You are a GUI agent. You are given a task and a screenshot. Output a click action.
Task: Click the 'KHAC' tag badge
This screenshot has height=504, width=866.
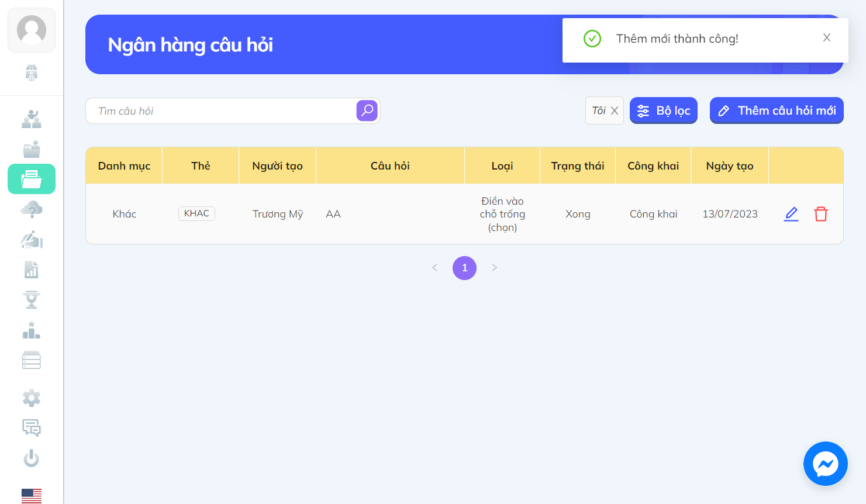pyautogui.click(x=196, y=213)
